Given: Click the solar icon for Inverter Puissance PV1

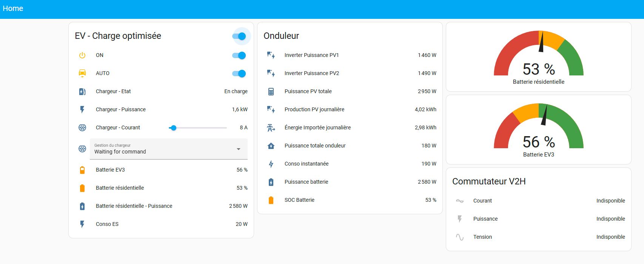Looking at the screenshot, I should tap(271, 55).
